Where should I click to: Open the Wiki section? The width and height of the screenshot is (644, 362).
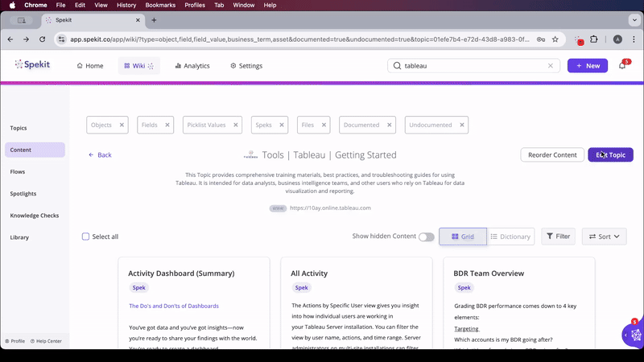tap(138, 66)
